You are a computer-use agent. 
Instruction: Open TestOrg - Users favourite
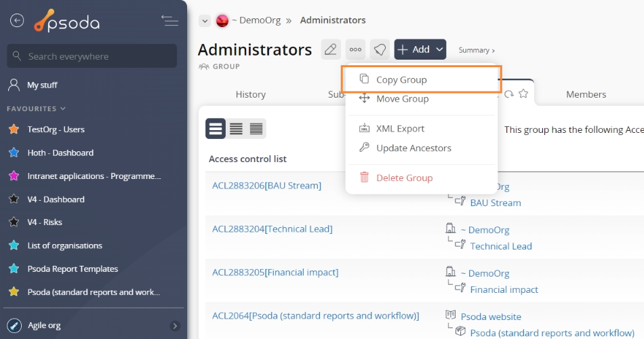(56, 129)
